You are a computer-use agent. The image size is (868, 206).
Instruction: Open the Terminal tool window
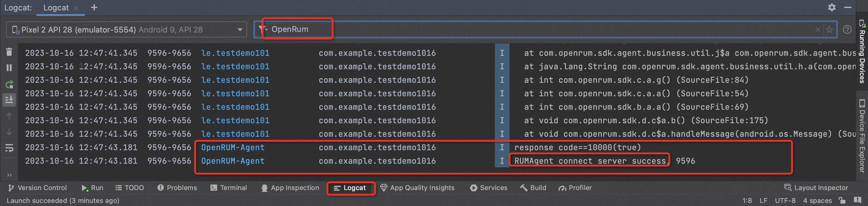[x=228, y=188]
